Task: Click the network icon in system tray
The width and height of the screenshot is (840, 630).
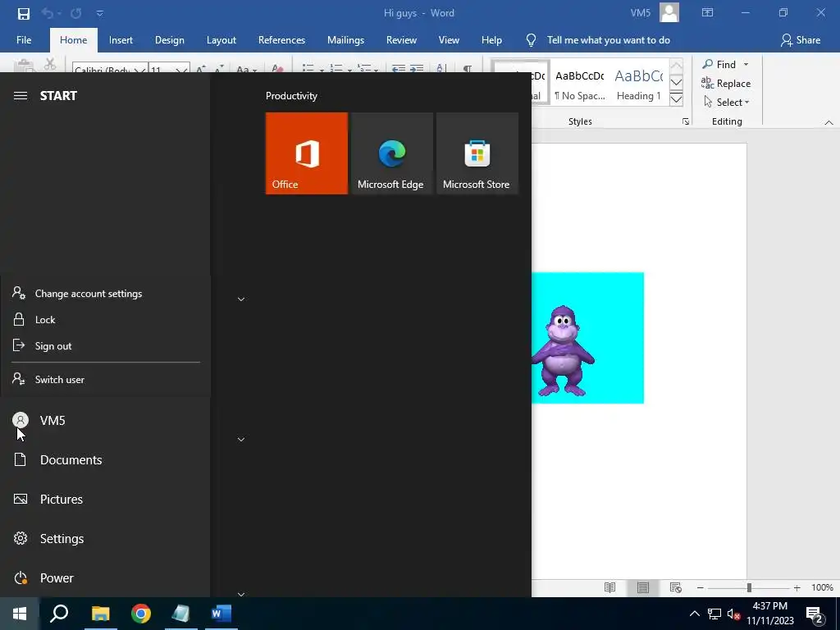Action: click(x=714, y=614)
